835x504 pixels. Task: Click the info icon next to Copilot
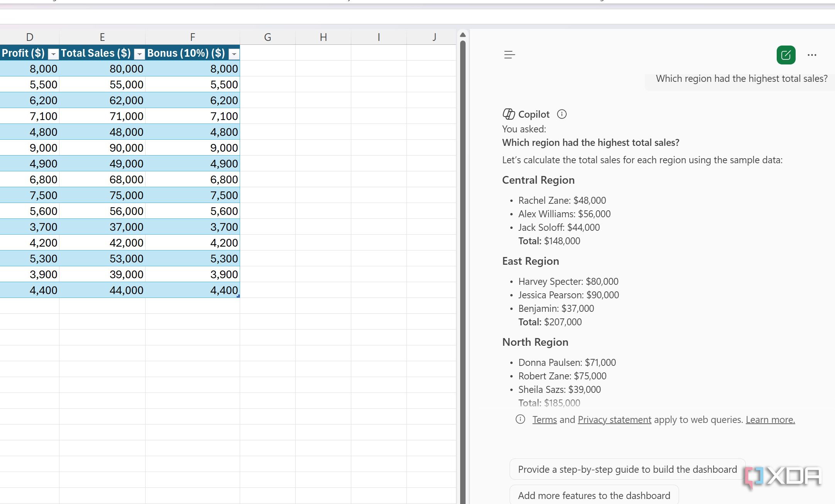(562, 114)
